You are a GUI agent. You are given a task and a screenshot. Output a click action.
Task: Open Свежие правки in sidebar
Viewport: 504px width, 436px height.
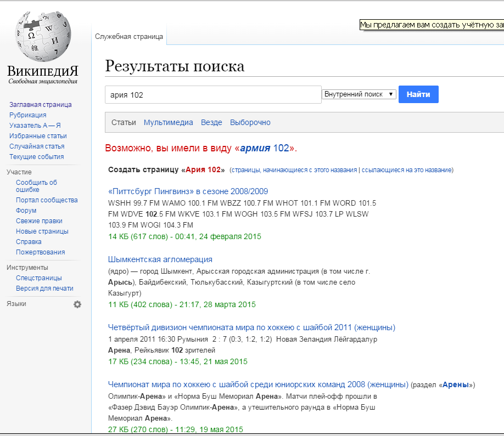(40, 221)
